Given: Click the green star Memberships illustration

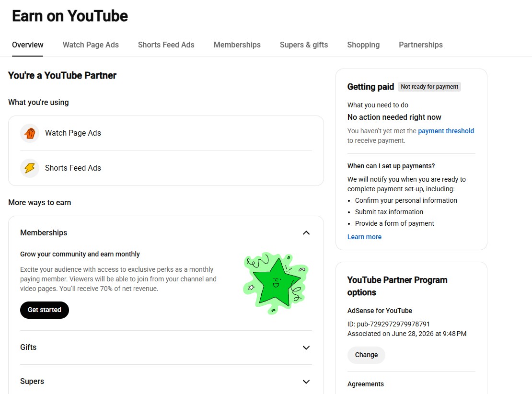Looking at the screenshot, I should point(276,283).
